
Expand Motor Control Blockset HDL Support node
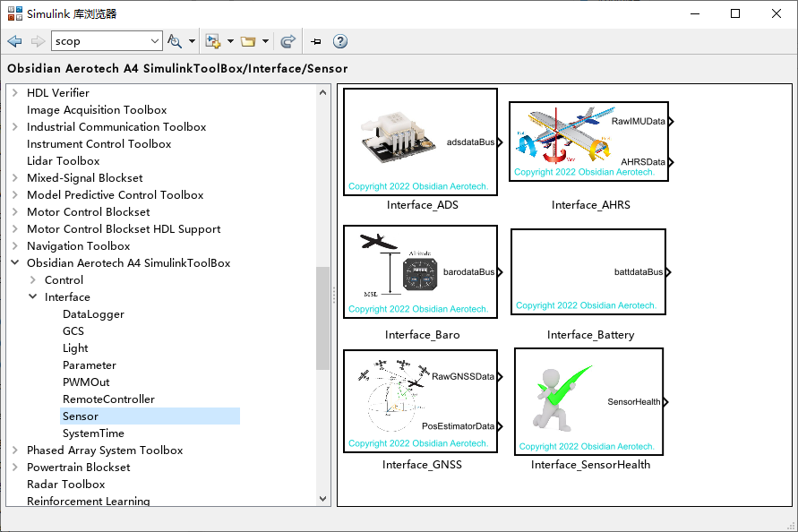[15, 229]
